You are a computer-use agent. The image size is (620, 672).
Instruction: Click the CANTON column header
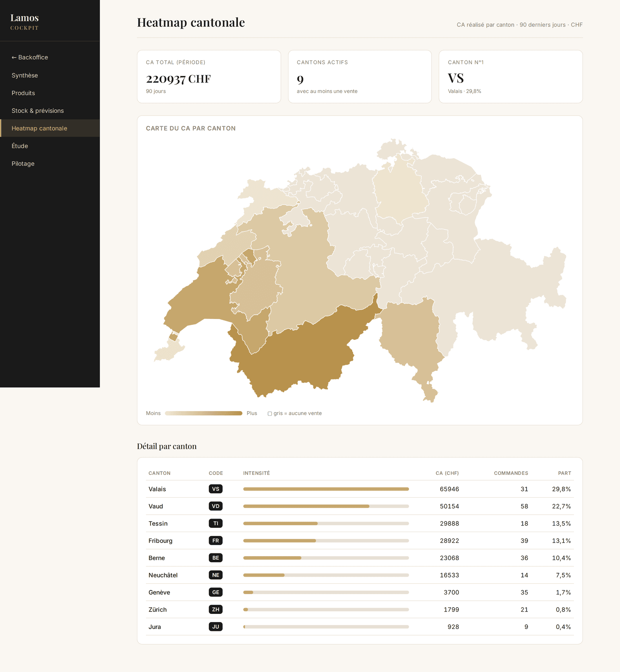coord(159,473)
